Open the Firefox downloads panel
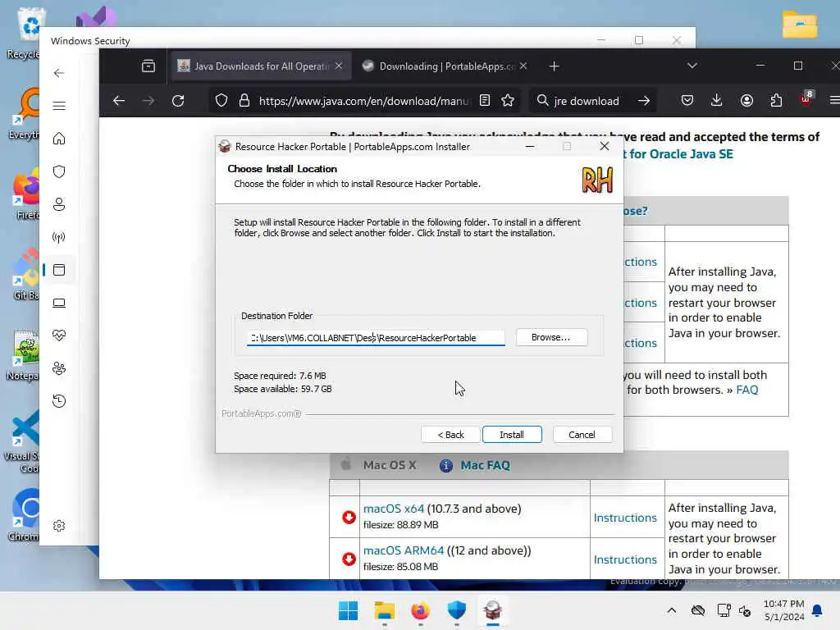 click(x=716, y=100)
